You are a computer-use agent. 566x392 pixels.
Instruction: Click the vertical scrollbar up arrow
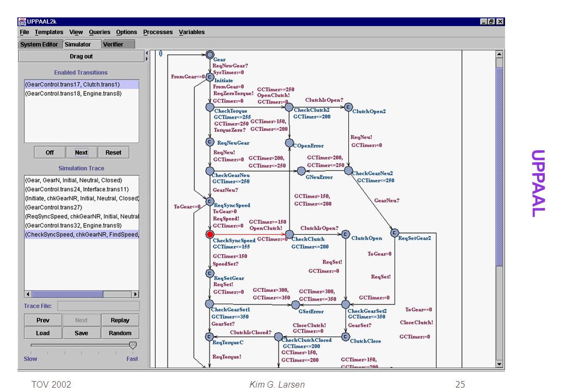click(x=499, y=54)
